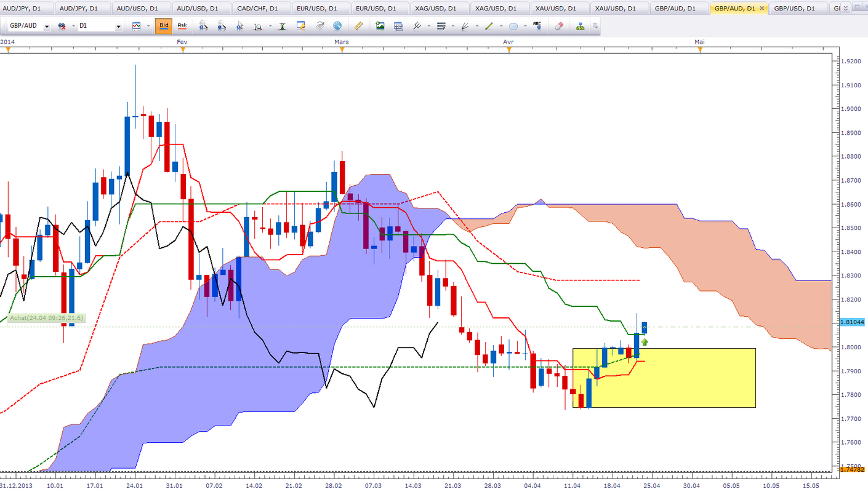Close the active GBP/AUD, D1 tab
The image size is (868, 492).
tap(762, 8)
